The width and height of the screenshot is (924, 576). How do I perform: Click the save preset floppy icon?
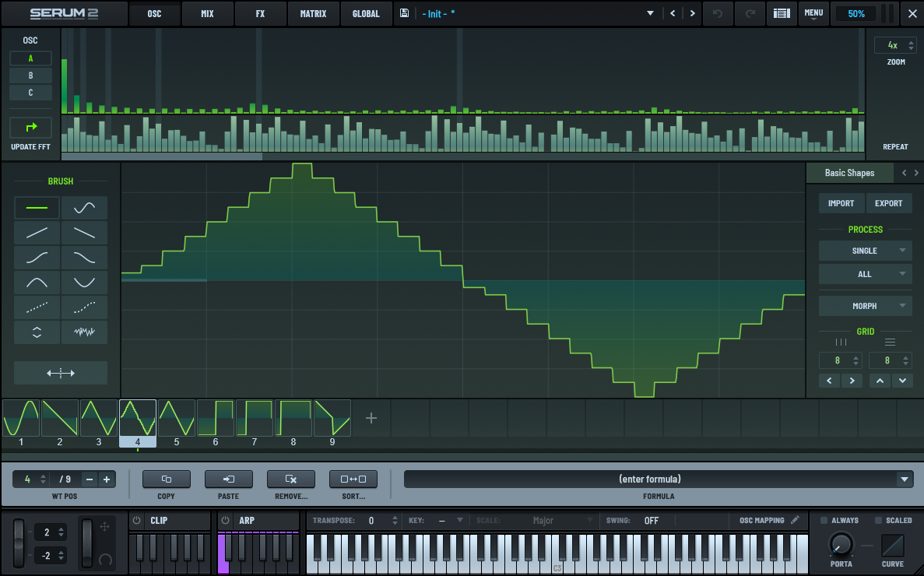coord(404,13)
